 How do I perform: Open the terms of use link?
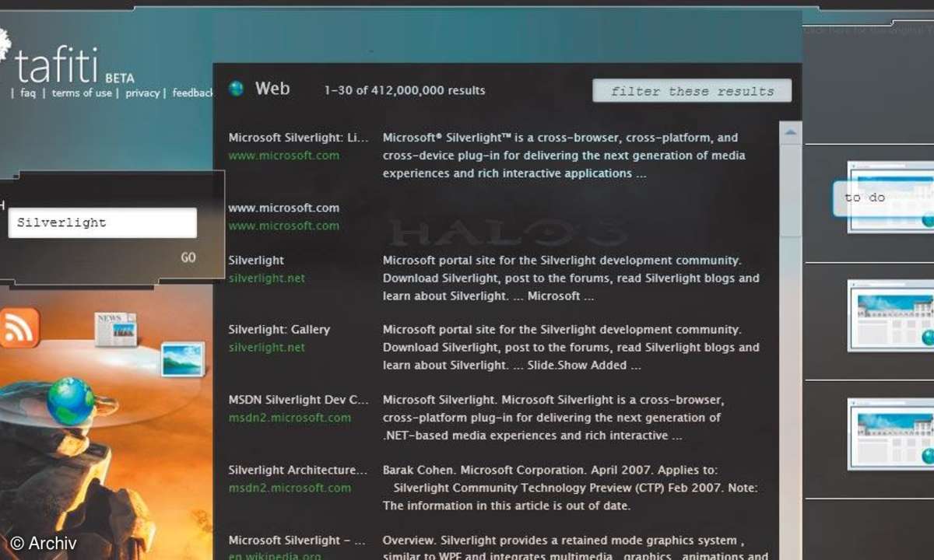pyautogui.click(x=82, y=93)
